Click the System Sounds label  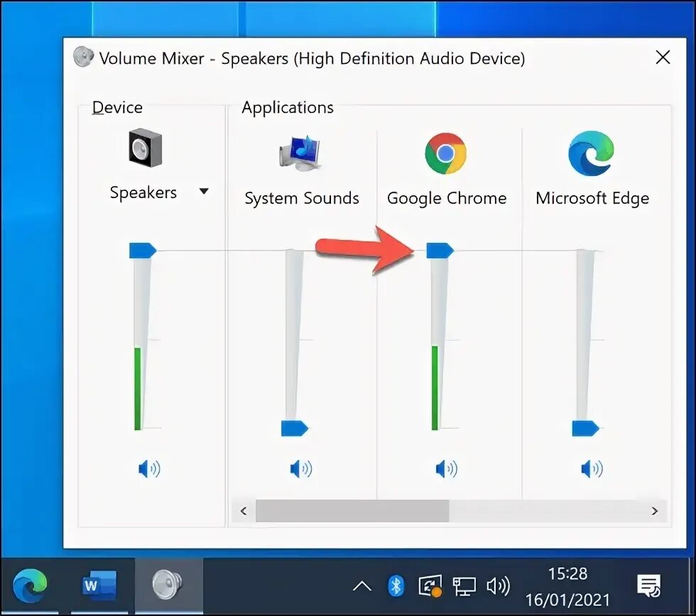[302, 198]
